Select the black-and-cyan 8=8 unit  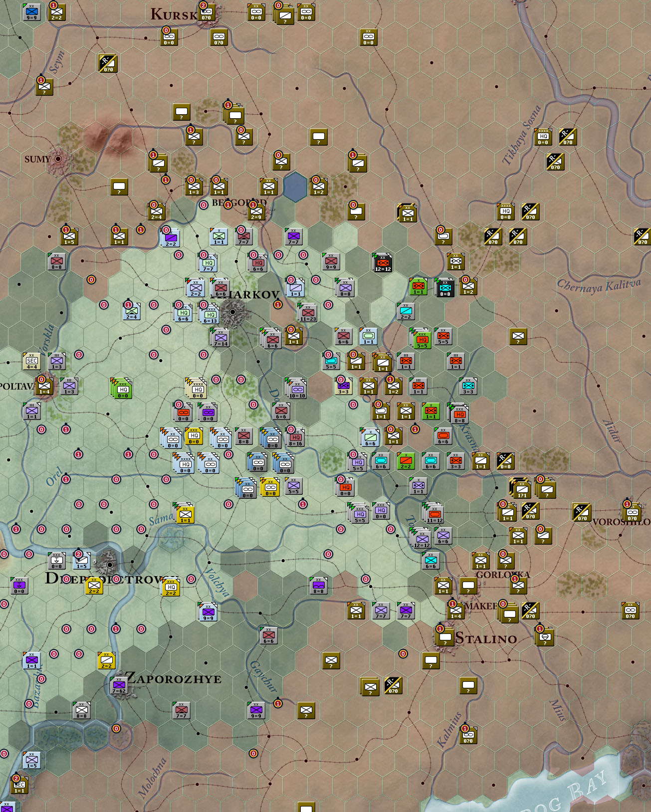coord(445,287)
